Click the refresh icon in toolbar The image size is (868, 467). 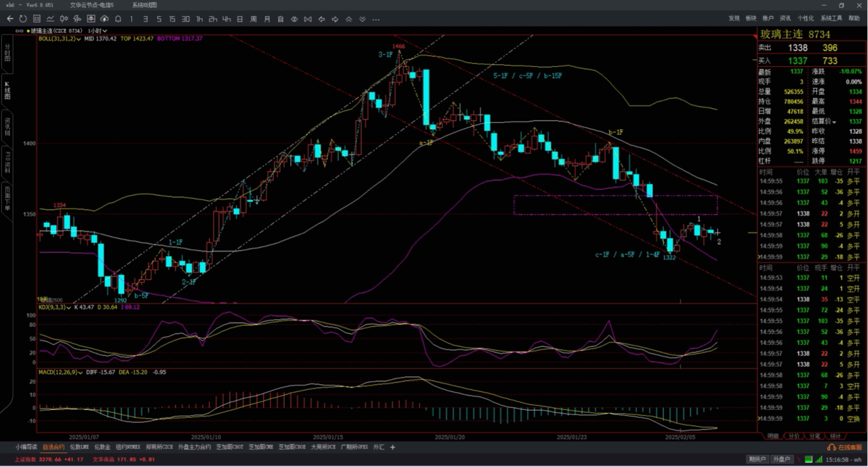pos(23,19)
